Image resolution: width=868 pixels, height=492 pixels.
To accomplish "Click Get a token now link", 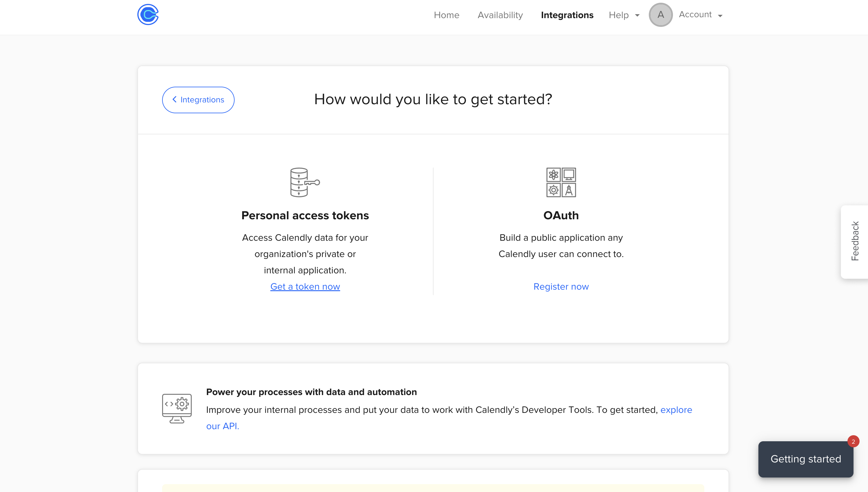I will pyautogui.click(x=305, y=287).
